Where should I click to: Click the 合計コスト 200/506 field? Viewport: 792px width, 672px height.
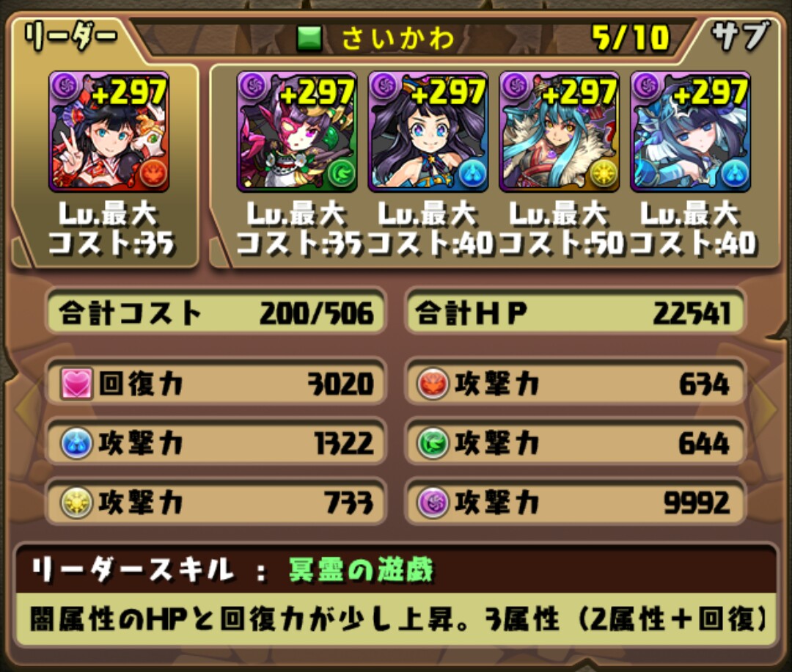click(216, 313)
